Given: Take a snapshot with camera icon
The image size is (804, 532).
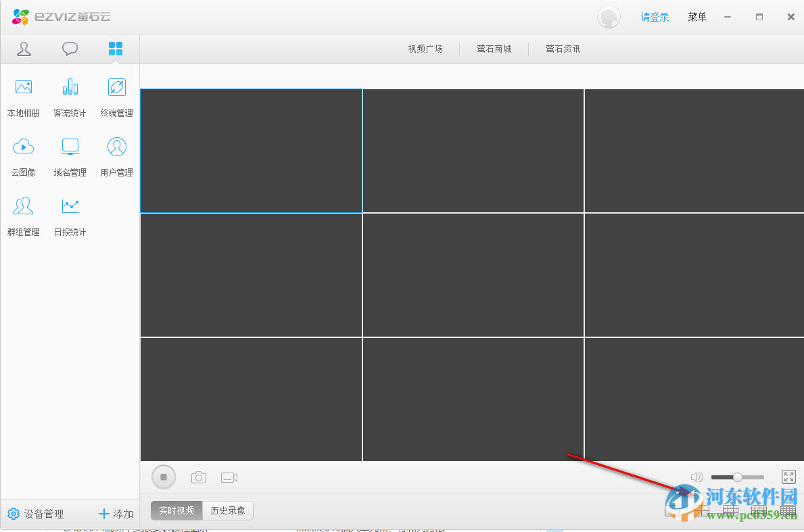Looking at the screenshot, I should (198, 478).
